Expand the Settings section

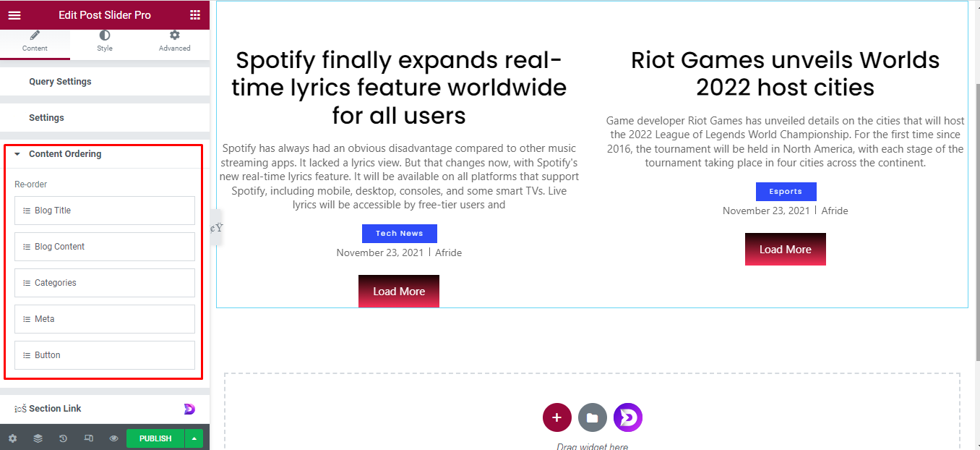105,118
